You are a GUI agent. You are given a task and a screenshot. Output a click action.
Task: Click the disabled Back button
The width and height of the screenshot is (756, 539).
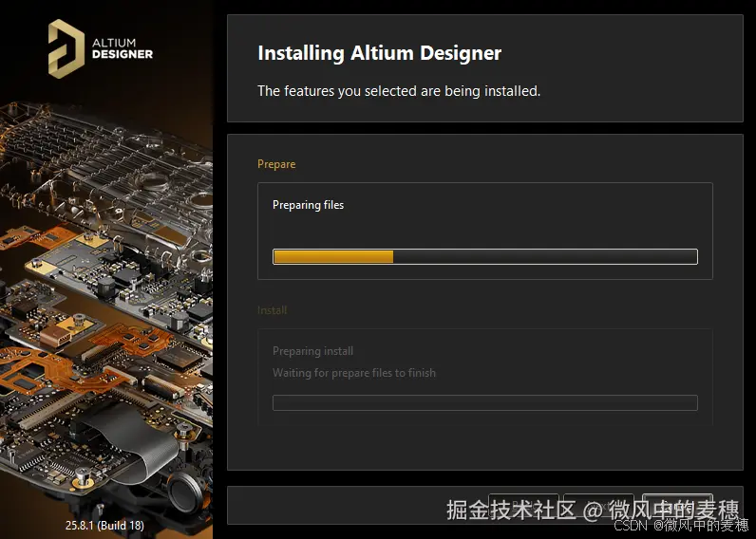click(x=523, y=505)
